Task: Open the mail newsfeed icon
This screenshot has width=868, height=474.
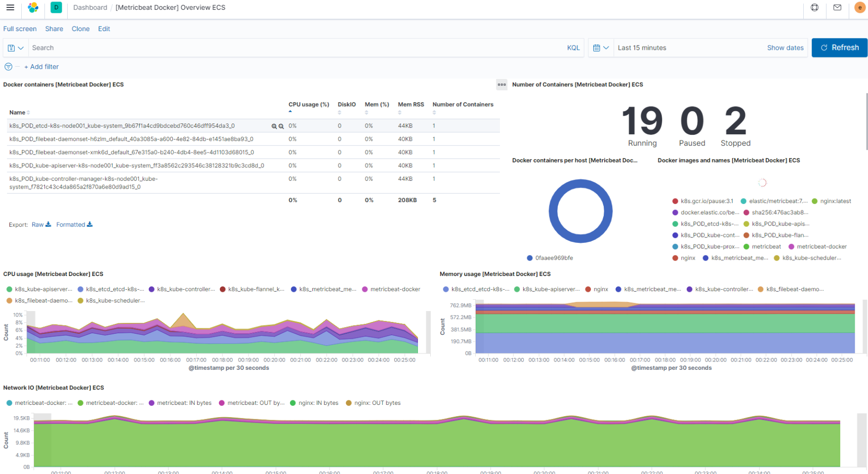Action: click(x=837, y=7)
